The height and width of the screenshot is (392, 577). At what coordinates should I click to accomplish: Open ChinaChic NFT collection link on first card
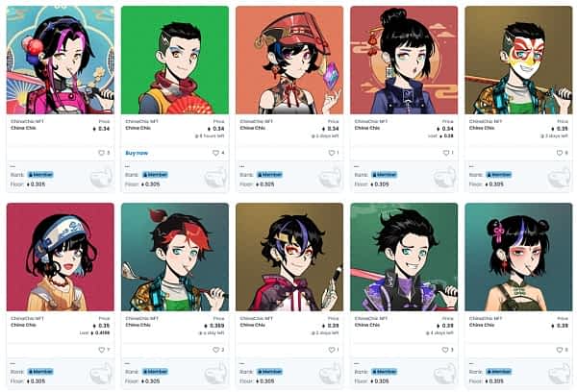point(27,121)
